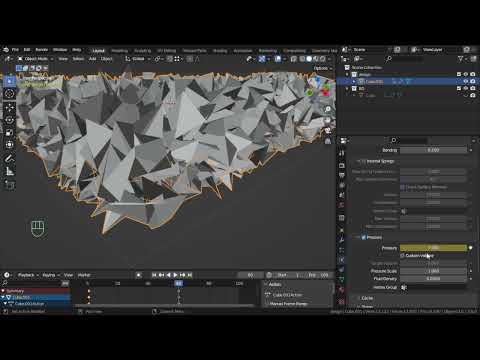Open the Physics properties tab
The image size is (480, 360).
341,260
